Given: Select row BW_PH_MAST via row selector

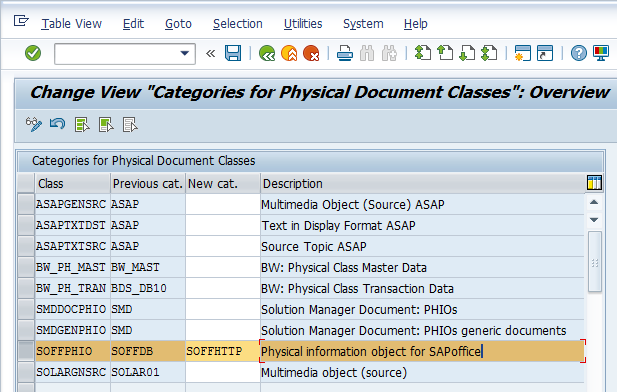Looking at the screenshot, I should point(26,267).
